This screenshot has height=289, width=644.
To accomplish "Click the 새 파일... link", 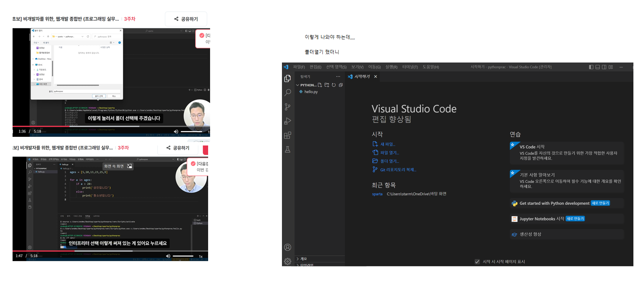I will click(388, 144).
